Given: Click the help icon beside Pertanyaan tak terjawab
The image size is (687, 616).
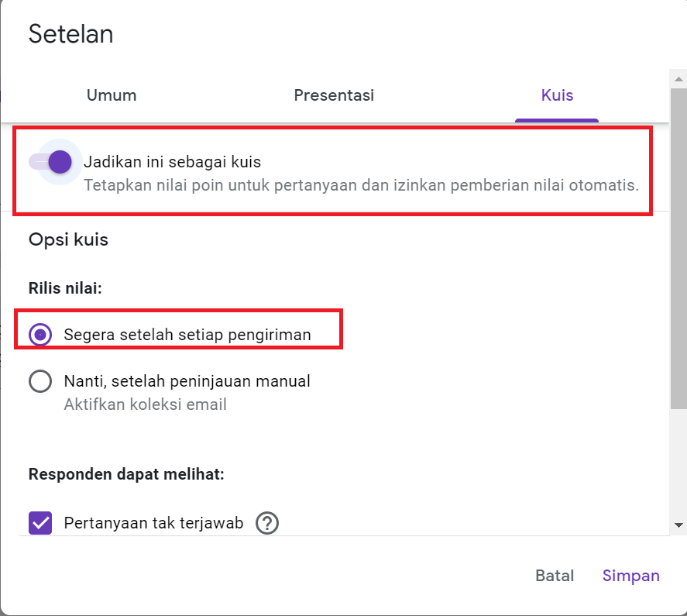Looking at the screenshot, I should pos(266,523).
